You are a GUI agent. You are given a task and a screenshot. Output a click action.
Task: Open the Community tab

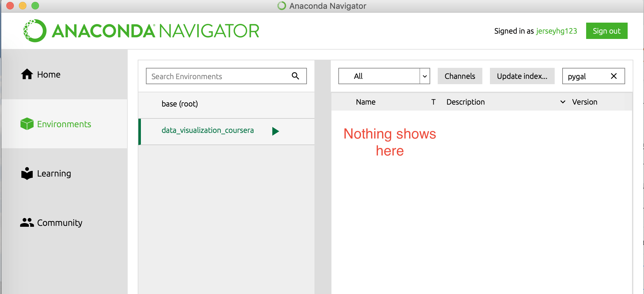pyautogui.click(x=64, y=223)
